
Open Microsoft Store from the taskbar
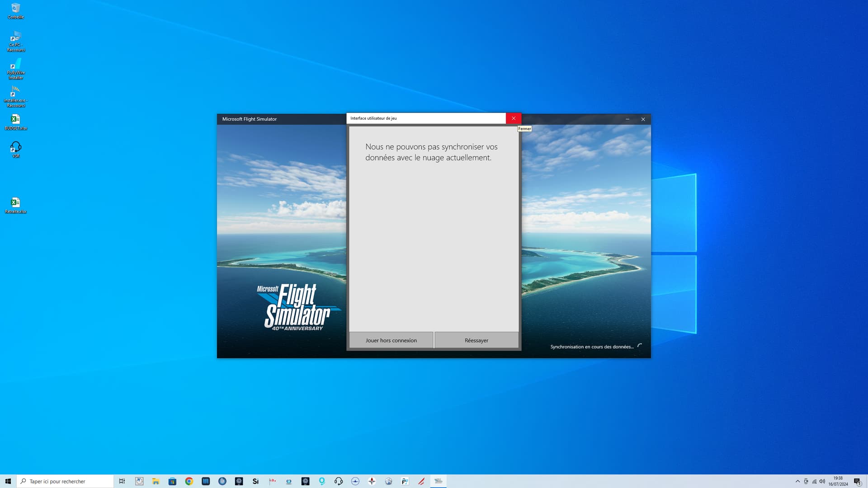pos(172,481)
